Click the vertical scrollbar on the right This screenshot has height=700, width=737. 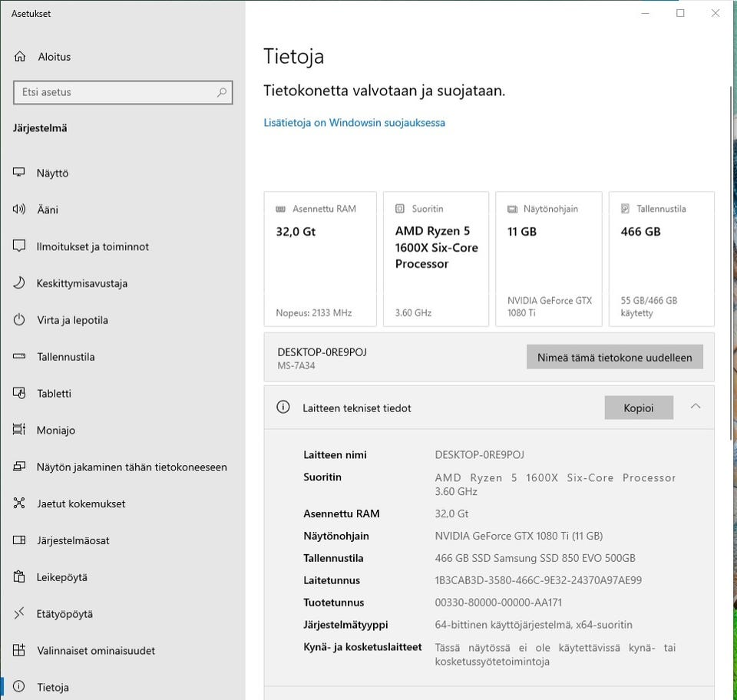[730, 263]
